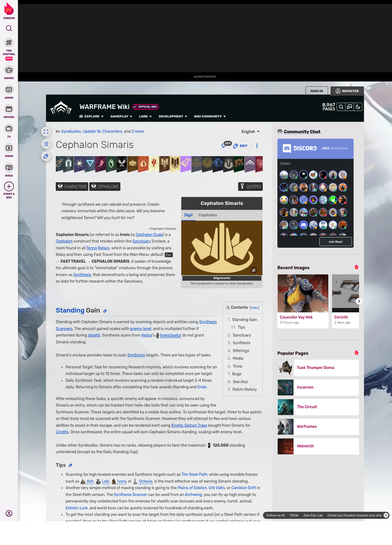Open the English language dropdown
Image resolution: width=392 pixels, height=545 pixels.
[250, 132]
